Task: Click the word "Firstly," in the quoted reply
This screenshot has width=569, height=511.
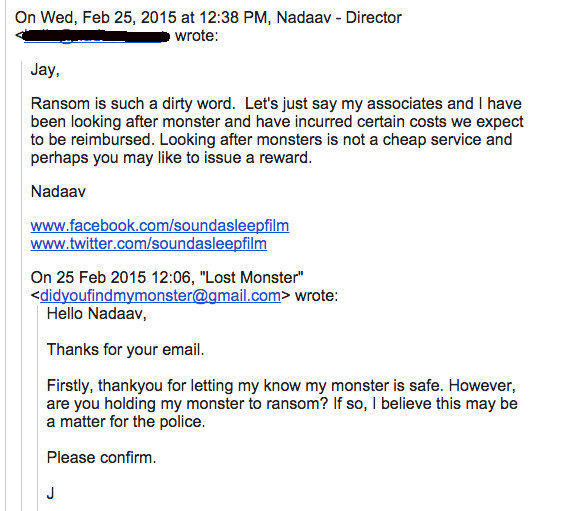Action: (x=70, y=386)
